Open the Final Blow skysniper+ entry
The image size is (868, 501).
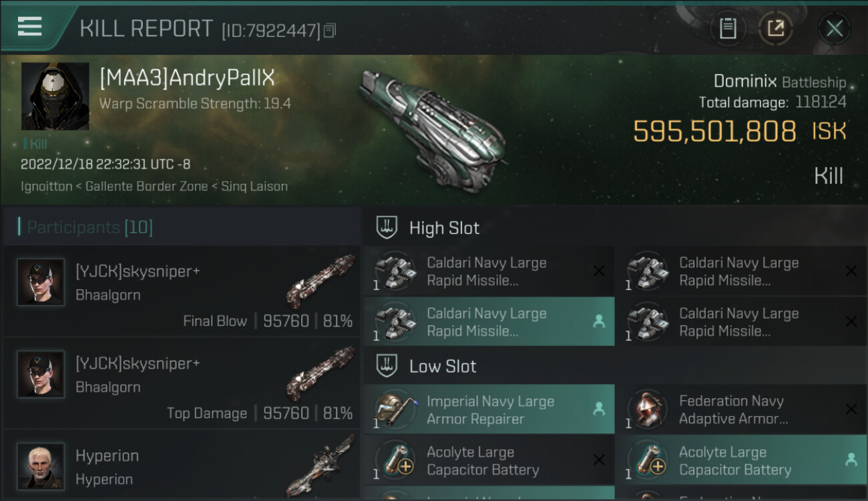[182, 291]
